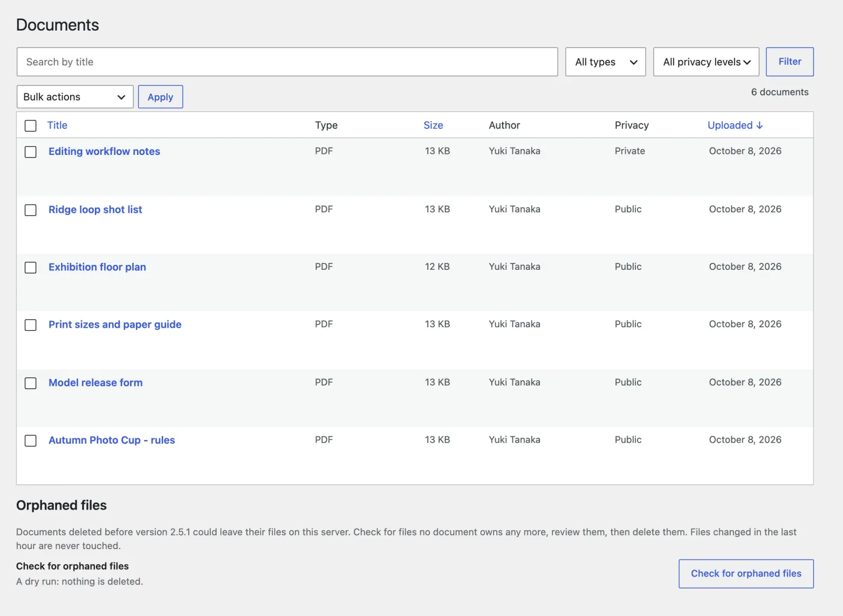Open Model release form document
Viewport: 843px width, 616px height.
click(95, 382)
